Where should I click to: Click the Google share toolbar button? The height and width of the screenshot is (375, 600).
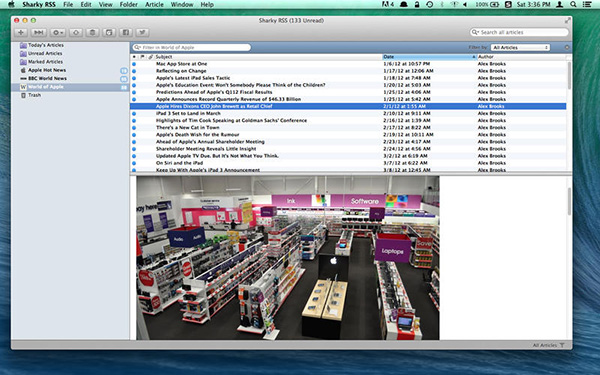click(x=109, y=33)
